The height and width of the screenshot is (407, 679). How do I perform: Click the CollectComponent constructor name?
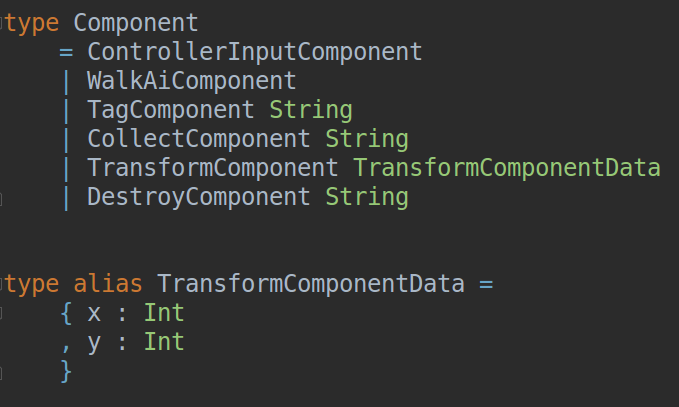pos(199,139)
